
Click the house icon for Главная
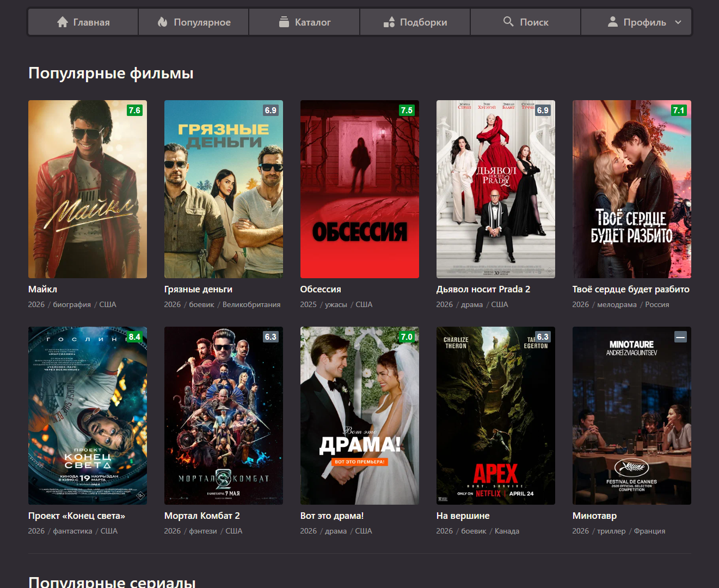pos(63,22)
